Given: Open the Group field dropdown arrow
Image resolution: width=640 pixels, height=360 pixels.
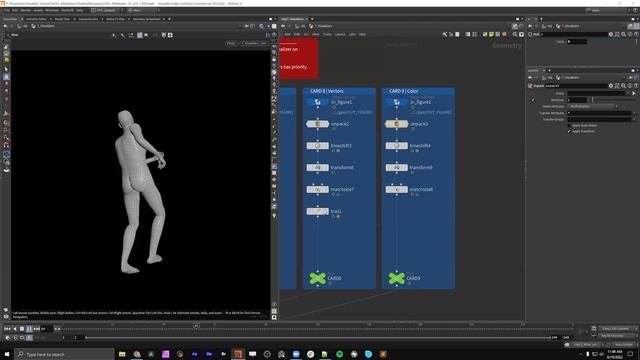Looking at the screenshot, I should point(628,93).
